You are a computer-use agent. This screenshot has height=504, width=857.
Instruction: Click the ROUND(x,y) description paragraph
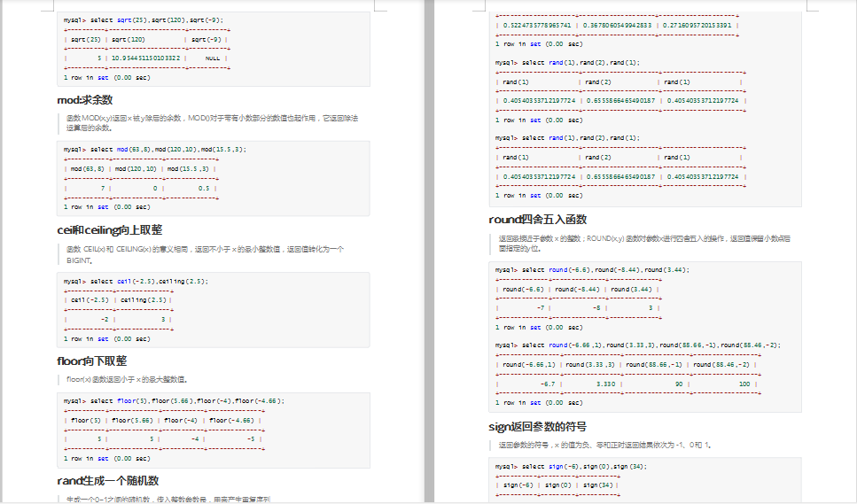[644, 243]
